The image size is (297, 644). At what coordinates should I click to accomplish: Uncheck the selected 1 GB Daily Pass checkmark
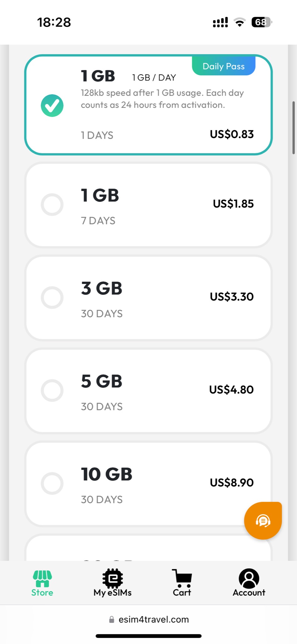click(52, 106)
